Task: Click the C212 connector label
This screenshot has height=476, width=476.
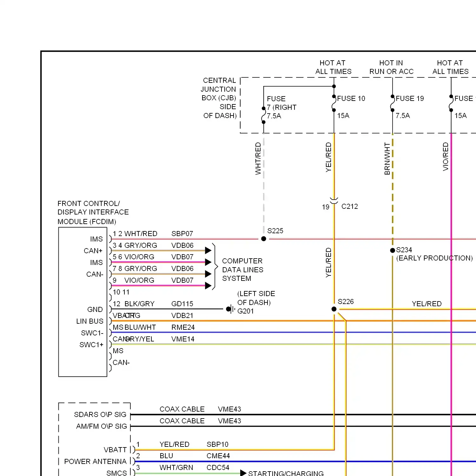Action: [x=349, y=206]
